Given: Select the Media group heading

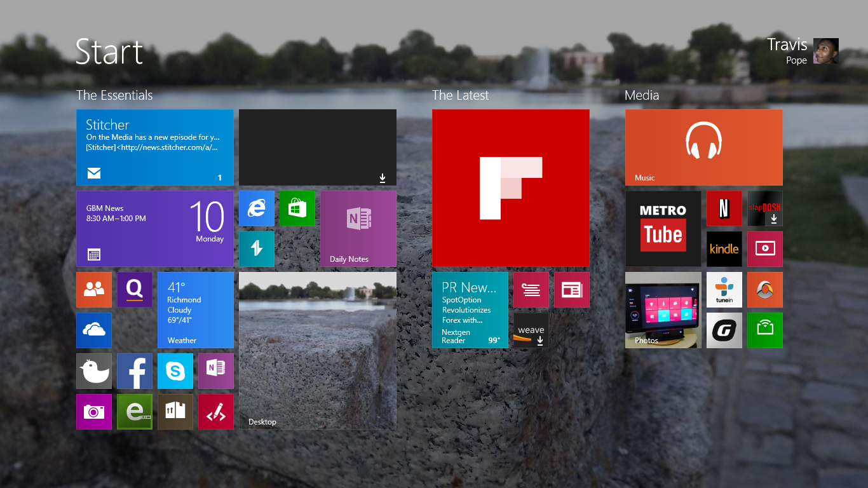Looking at the screenshot, I should pyautogui.click(x=642, y=95).
